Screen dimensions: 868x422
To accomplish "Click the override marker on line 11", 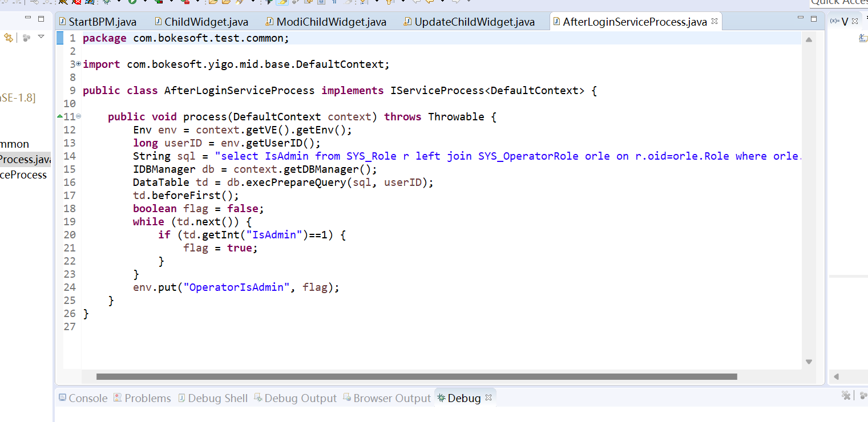I will [60, 116].
